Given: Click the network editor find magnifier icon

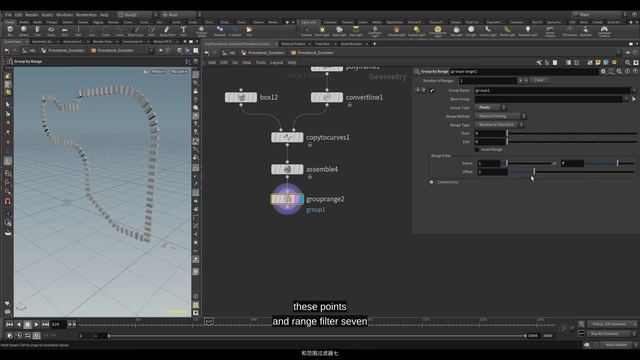Looking at the screenshot, I should pyautogui.click(x=628, y=62).
